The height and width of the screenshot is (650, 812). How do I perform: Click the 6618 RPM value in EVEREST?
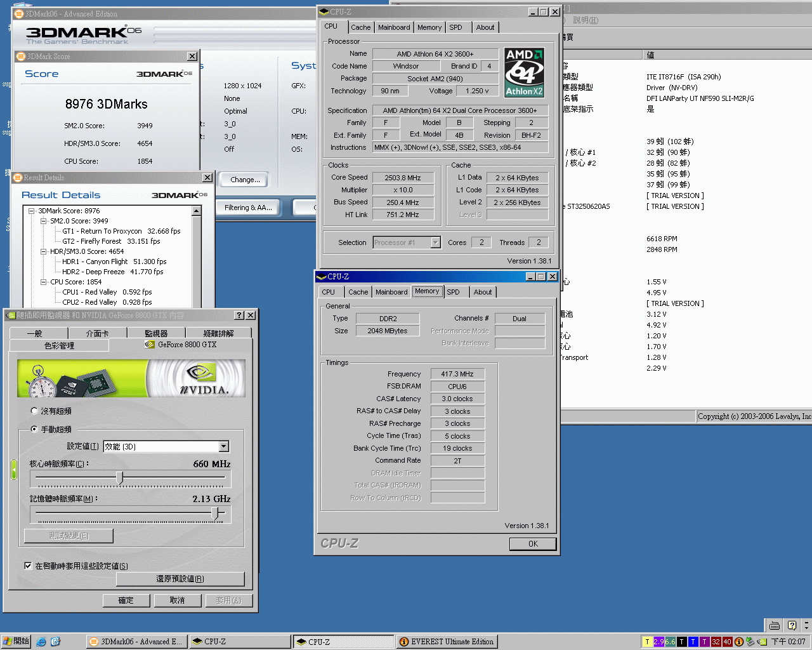click(x=662, y=239)
